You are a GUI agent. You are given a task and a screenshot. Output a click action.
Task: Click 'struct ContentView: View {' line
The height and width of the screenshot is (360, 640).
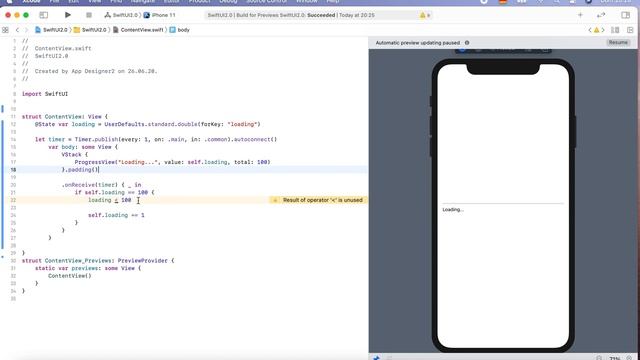(x=65, y=117)
